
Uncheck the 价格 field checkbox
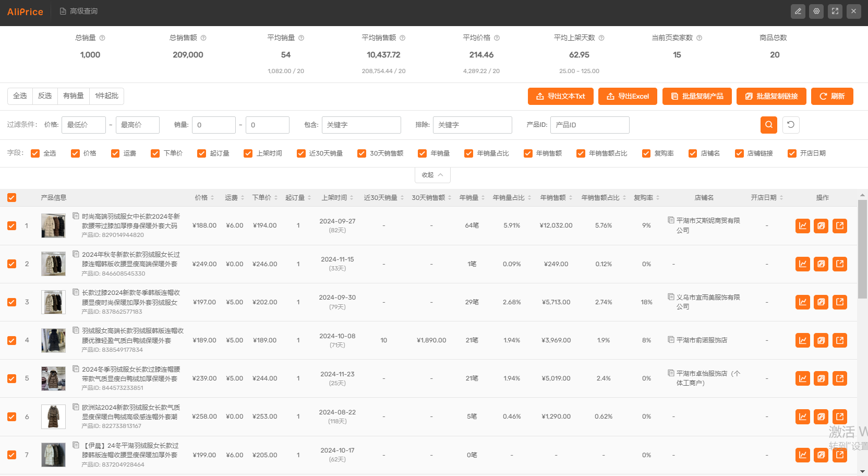pos(75,153)
